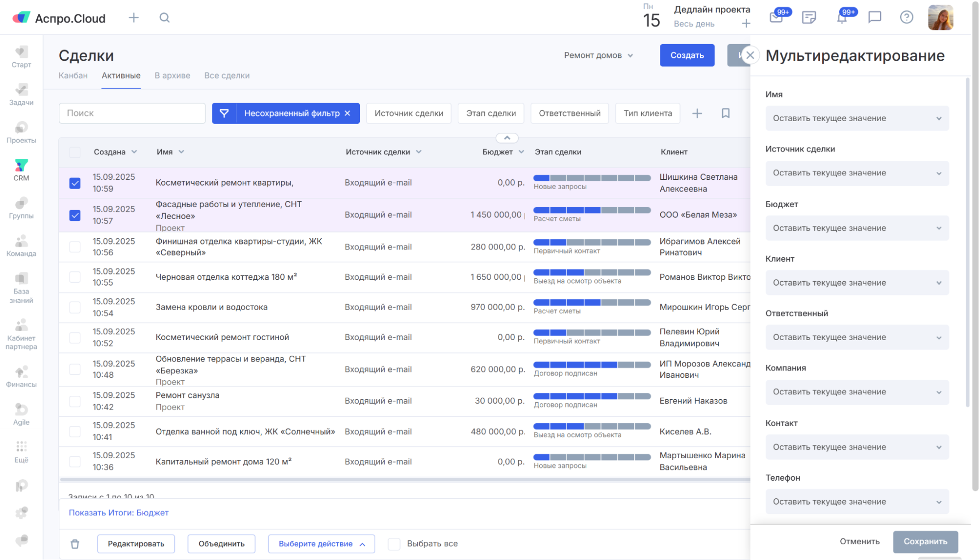Click the Показать Итоги: Бюджет link

[x=119, y=512]
